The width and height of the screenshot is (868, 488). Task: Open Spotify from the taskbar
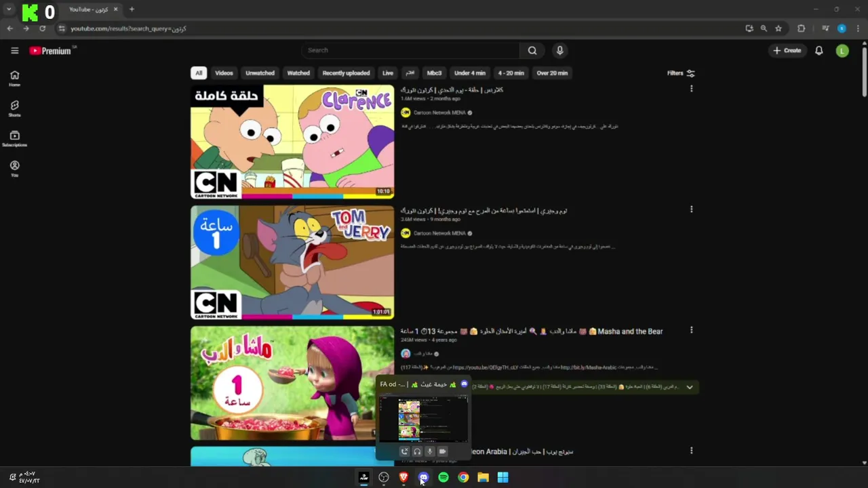pos(443,477)
